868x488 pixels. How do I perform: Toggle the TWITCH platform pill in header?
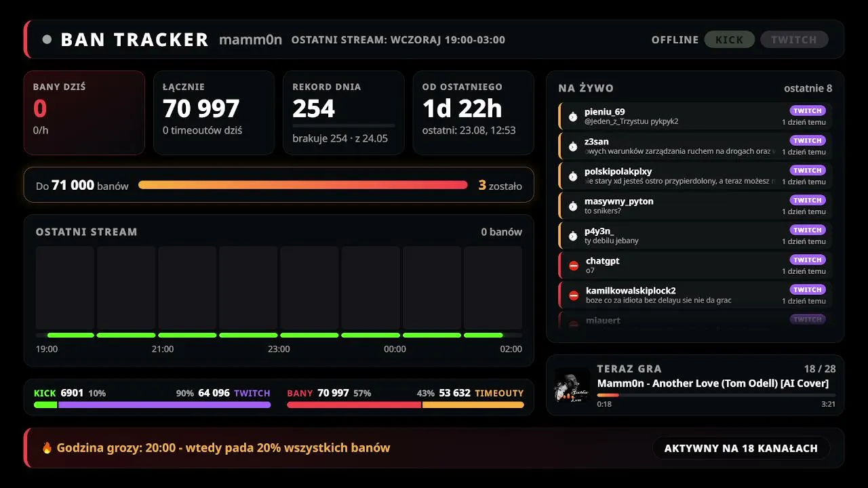click(x=794, y=39)
